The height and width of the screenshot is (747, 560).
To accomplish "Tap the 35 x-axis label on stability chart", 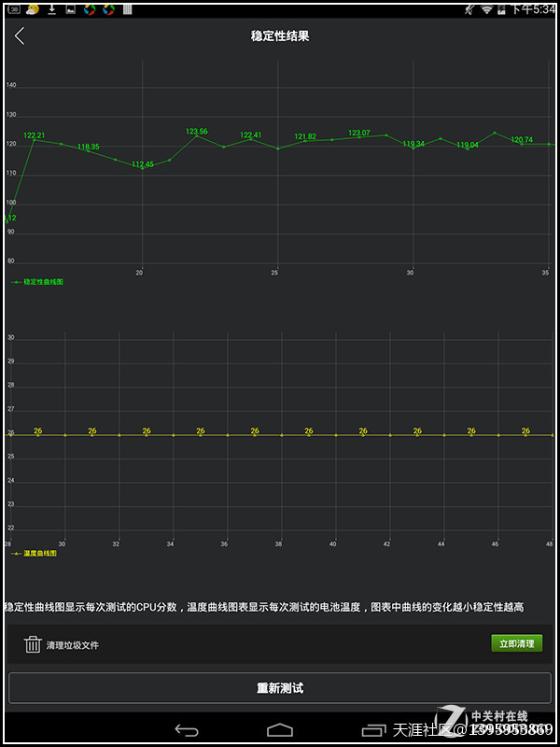I will click(545, 273).
